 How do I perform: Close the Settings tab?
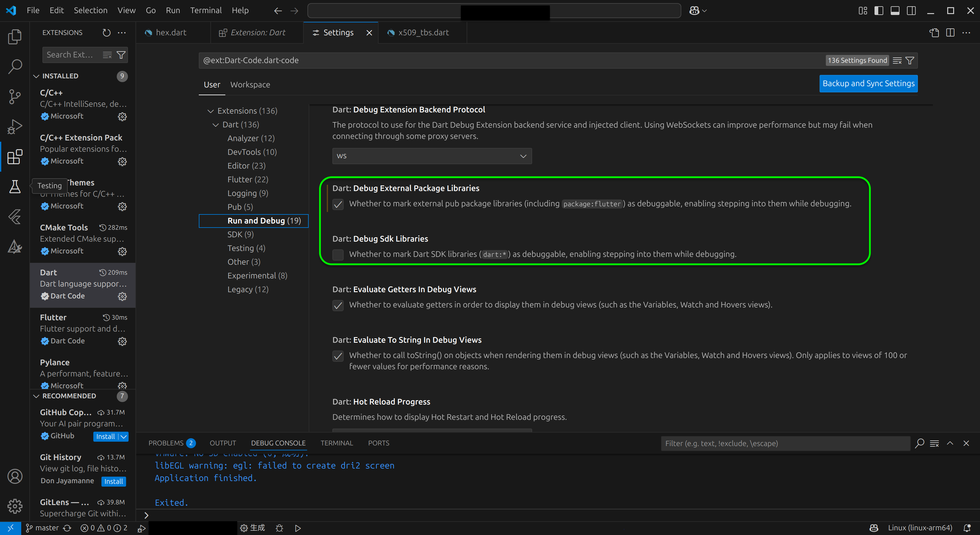tap(369, 33)
